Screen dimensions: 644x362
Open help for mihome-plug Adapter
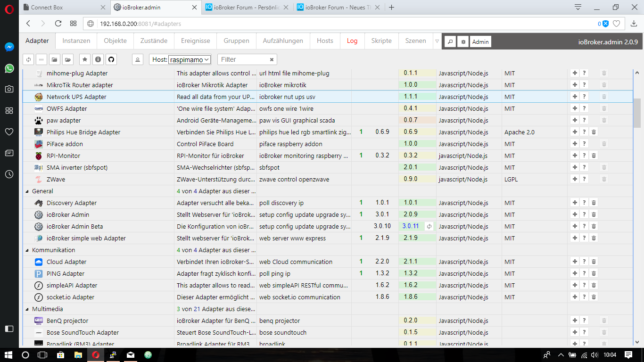pos(584,73)
